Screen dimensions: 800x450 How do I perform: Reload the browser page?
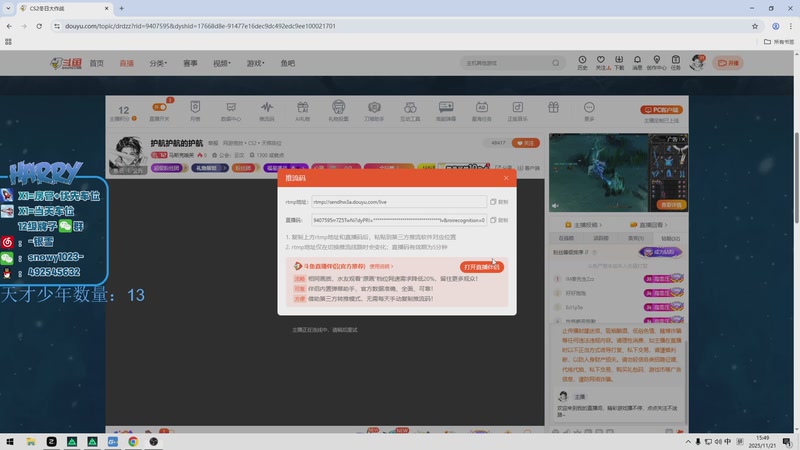coord(39,26)
